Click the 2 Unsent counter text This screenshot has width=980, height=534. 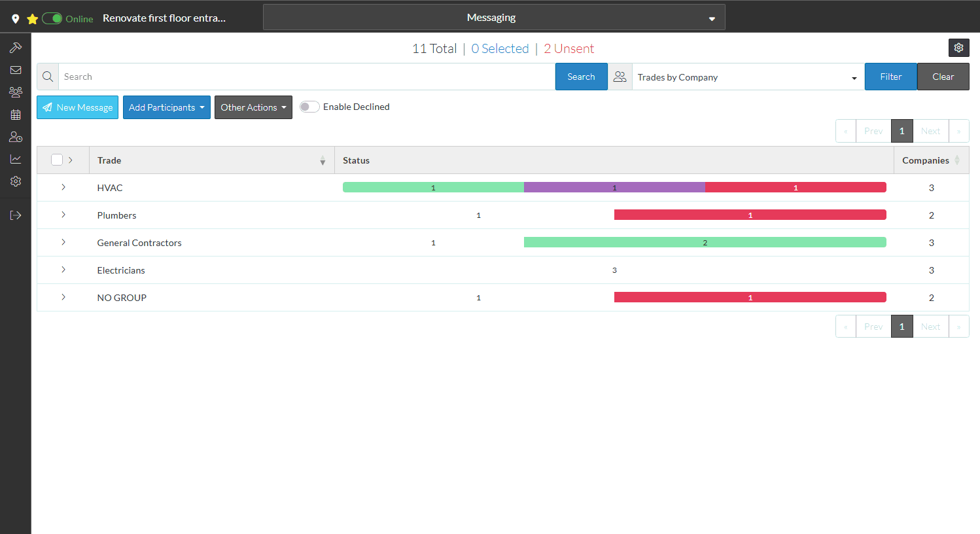[569, 48]
